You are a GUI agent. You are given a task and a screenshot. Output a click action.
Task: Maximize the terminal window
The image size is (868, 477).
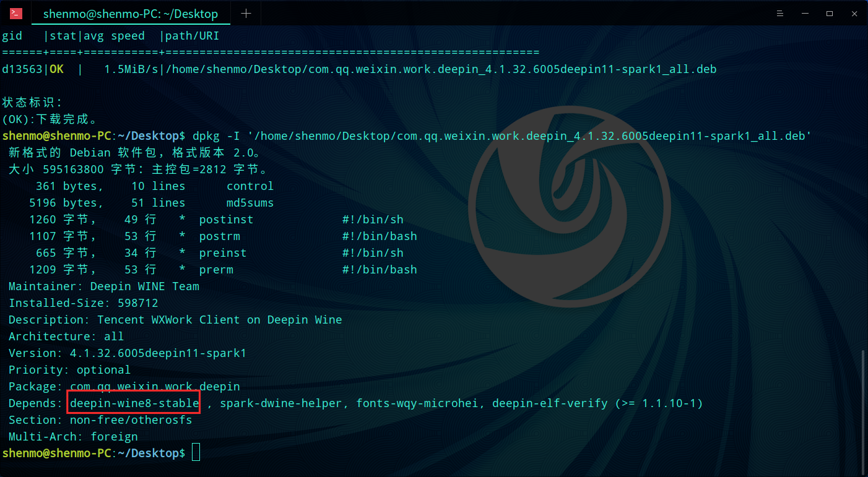pos(830,14)
